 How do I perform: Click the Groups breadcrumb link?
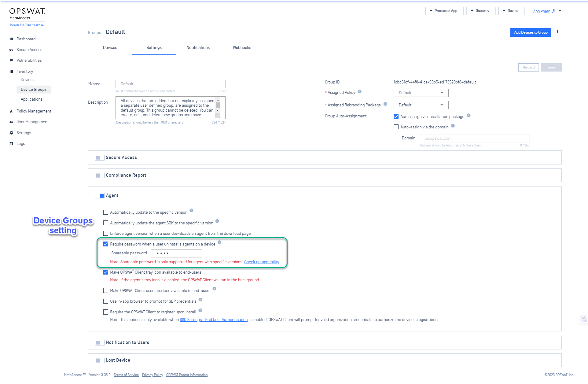tap(94, 33)
